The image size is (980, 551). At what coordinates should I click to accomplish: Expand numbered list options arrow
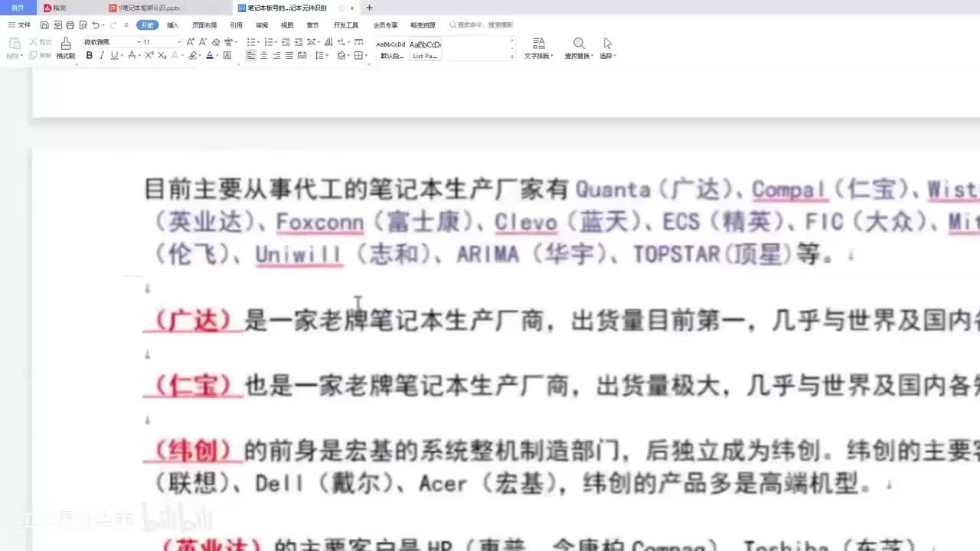point(276,42)
